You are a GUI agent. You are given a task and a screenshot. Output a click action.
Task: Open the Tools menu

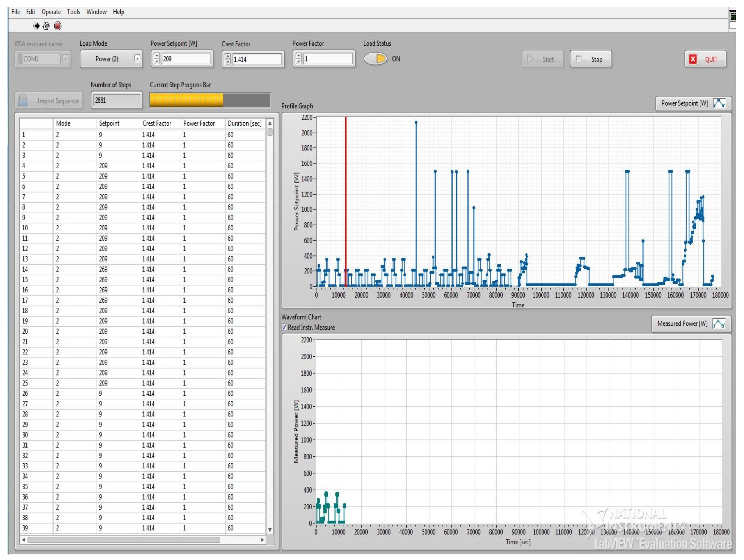tap(73, 12)
